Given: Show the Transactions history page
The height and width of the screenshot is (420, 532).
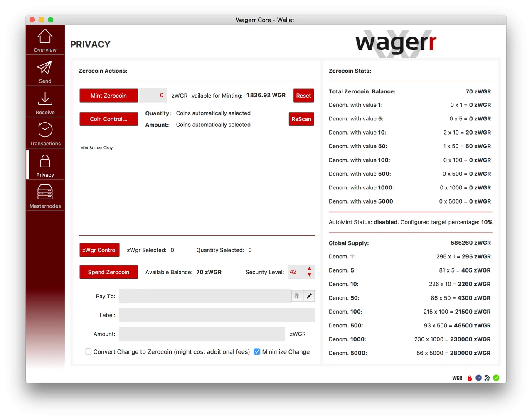Looking at the screenshot, I should click(x=45, y=133).
